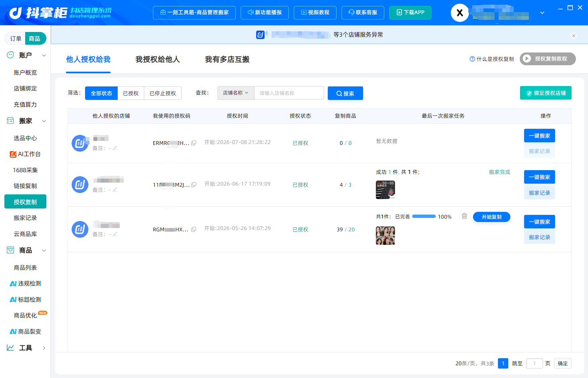The width and height of the screenshot is (588, 378).
Task: Collapse the 搬家 sidebar section
Action: point(44,121)
